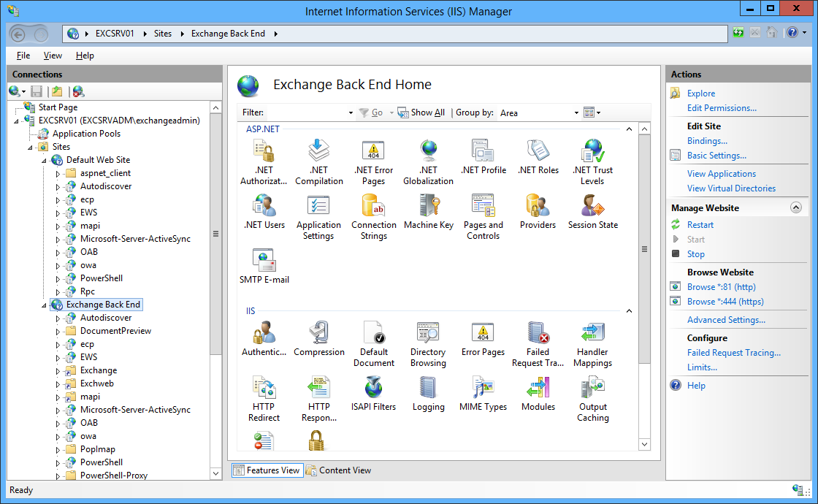Stop the website via Stop link

point(696,254)
